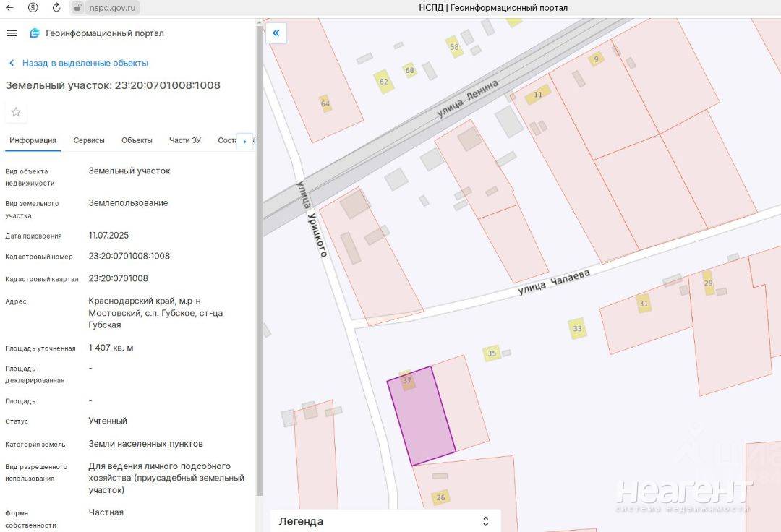Click the info panel's vertical scrollbar
The width and height of the screenshot is (781, 532).
tap(260, 260)
